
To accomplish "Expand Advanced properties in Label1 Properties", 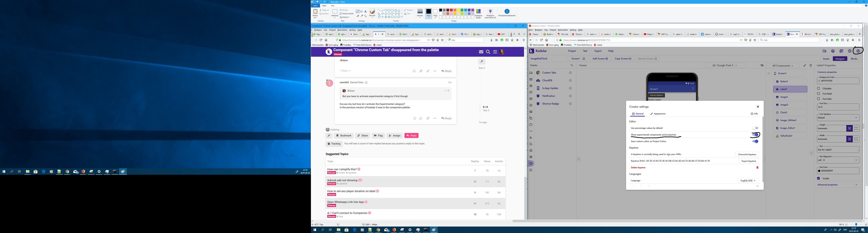I will pos(838,184).
